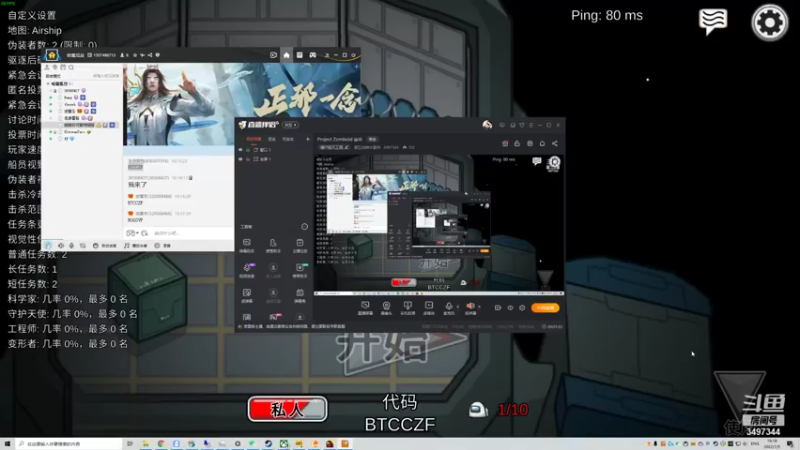Click the yellow house logo in voice app

[52, 55]
